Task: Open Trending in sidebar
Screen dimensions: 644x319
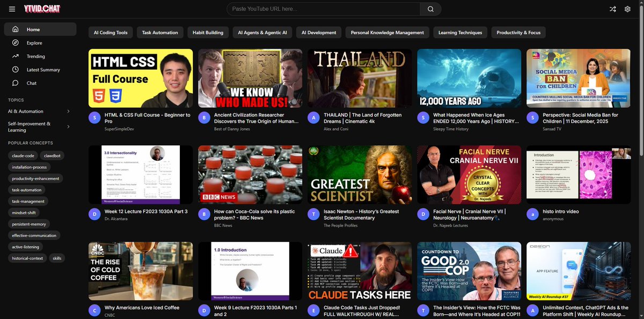Action: pyautogui.click(x=40, y=56)
